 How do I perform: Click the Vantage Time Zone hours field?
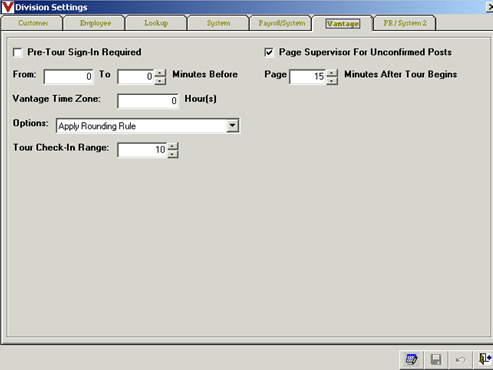click(148, 101)
